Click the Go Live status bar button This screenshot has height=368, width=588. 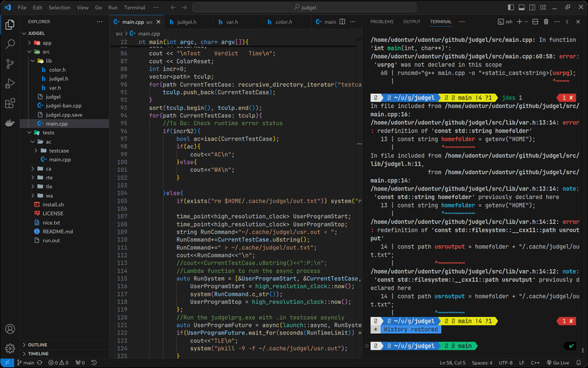click(x=557, y=362)
